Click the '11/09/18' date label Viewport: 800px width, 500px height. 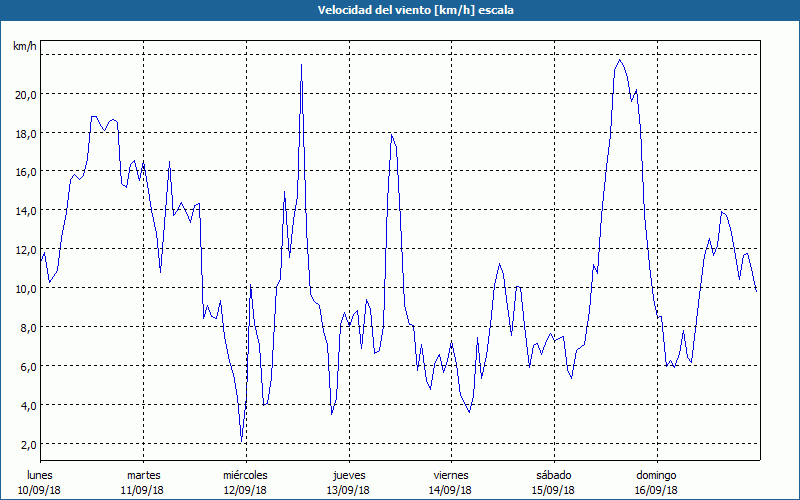point(142,490)
